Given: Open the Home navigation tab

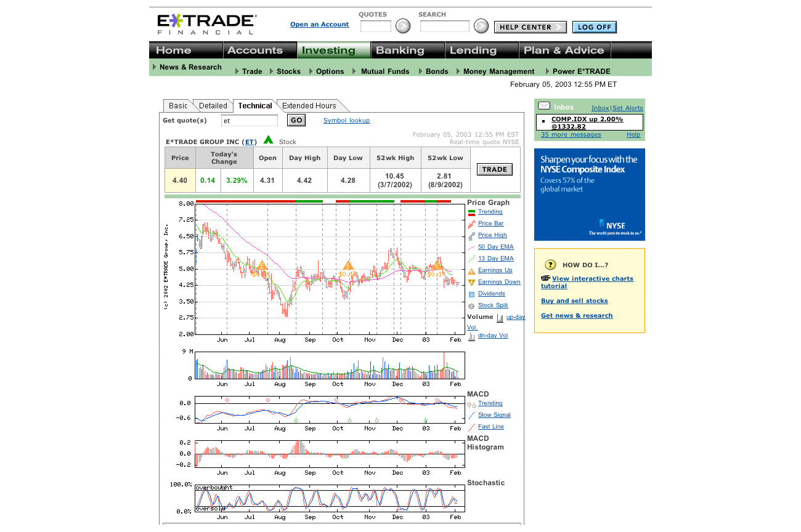Looking at the screenshot, I should [x=185, y=50].
